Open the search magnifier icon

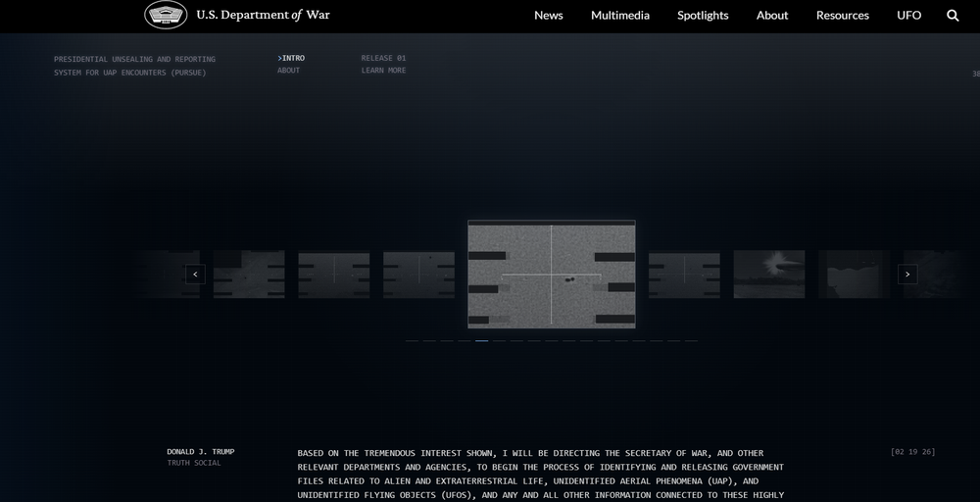(953, 16)
